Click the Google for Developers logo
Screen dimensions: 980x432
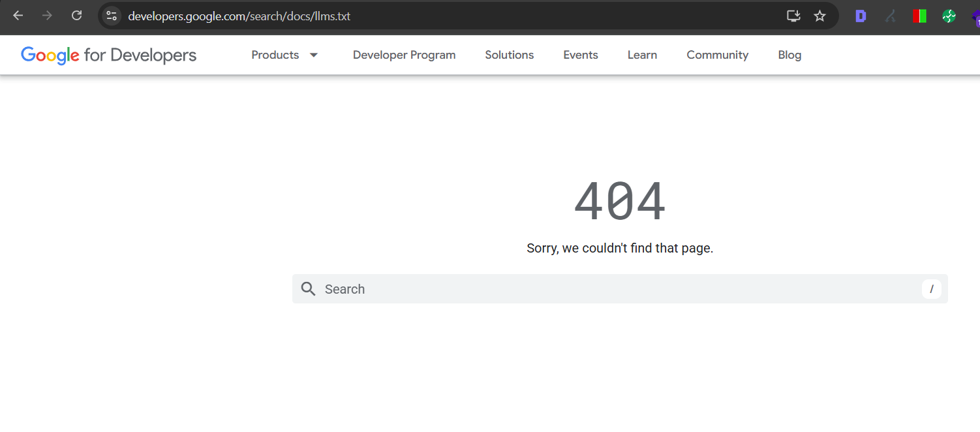pos(108,55)
